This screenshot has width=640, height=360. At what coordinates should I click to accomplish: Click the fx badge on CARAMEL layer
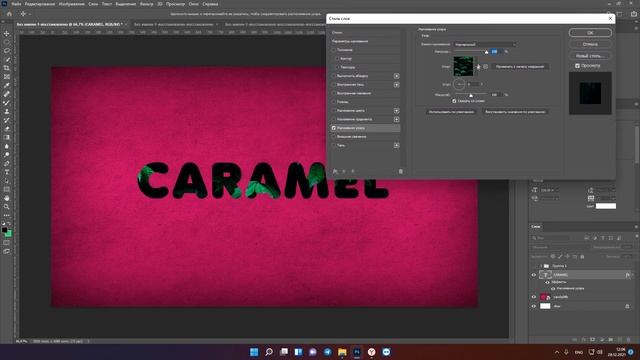(x=628, y=275)
